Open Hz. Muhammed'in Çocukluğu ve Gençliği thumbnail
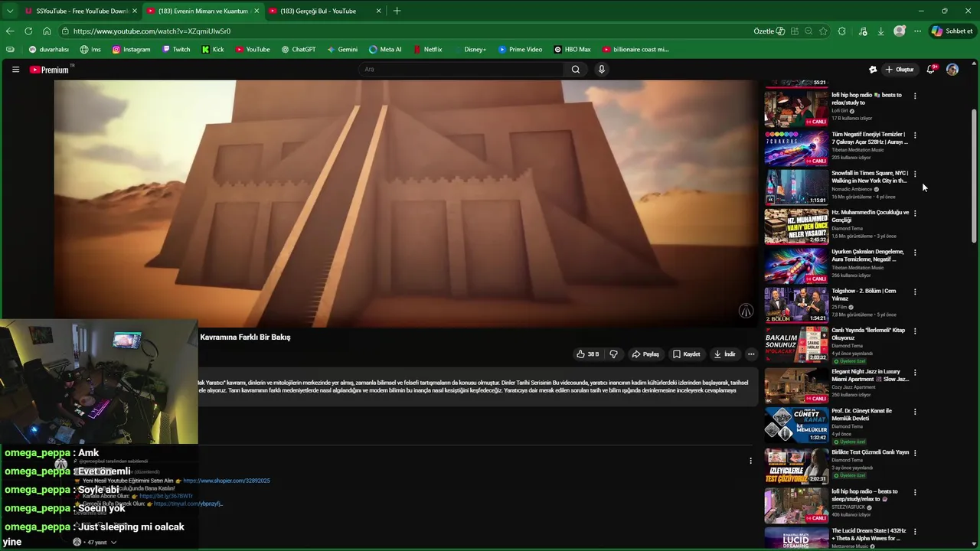The height and width of the screenshot is (551, 980). tap(796, 227)
